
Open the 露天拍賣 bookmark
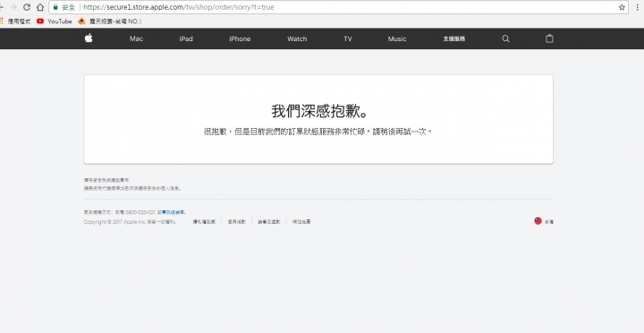pyautogui.click(x=110, y=21)
